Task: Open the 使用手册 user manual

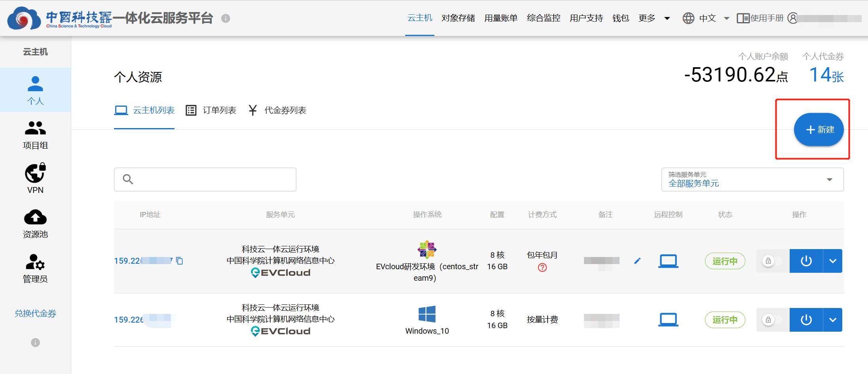Action: pyautogui.click(x=760, y=18)
